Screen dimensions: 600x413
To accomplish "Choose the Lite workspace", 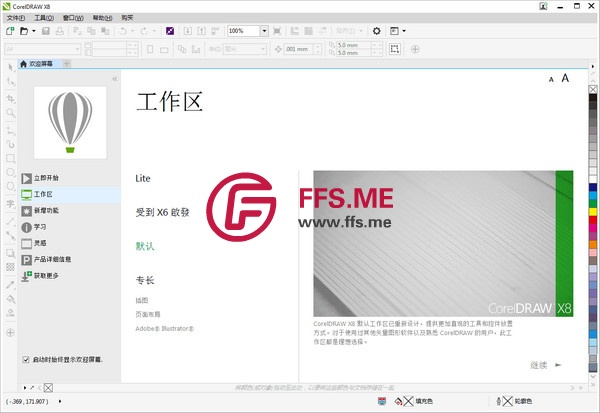I will click(x=143, y=178).
